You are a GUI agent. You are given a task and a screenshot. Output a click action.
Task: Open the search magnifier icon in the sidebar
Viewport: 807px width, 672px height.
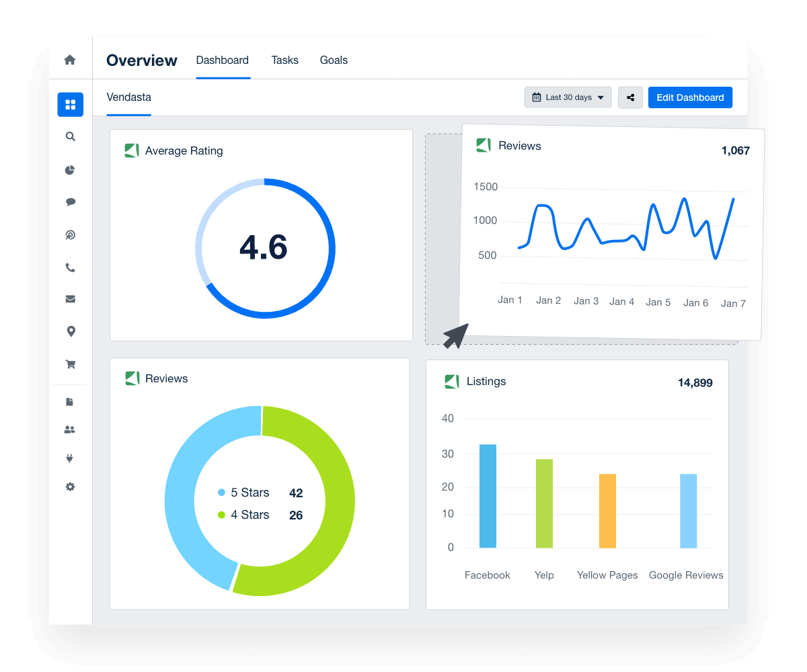click(x=70, y=136)
